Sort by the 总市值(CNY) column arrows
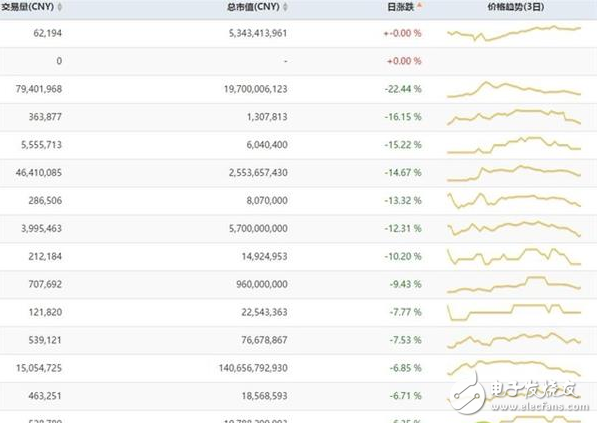The width and height of the screenshot is (597, 423). 286,7
